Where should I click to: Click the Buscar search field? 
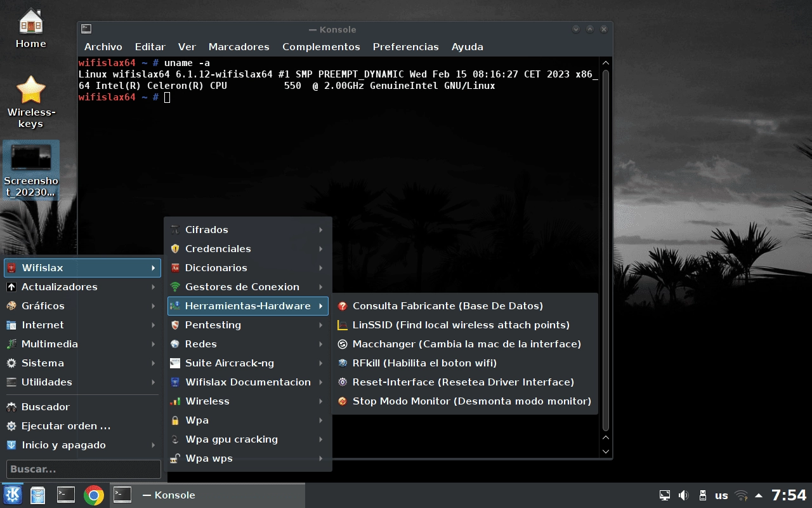(x=83, y=469)
